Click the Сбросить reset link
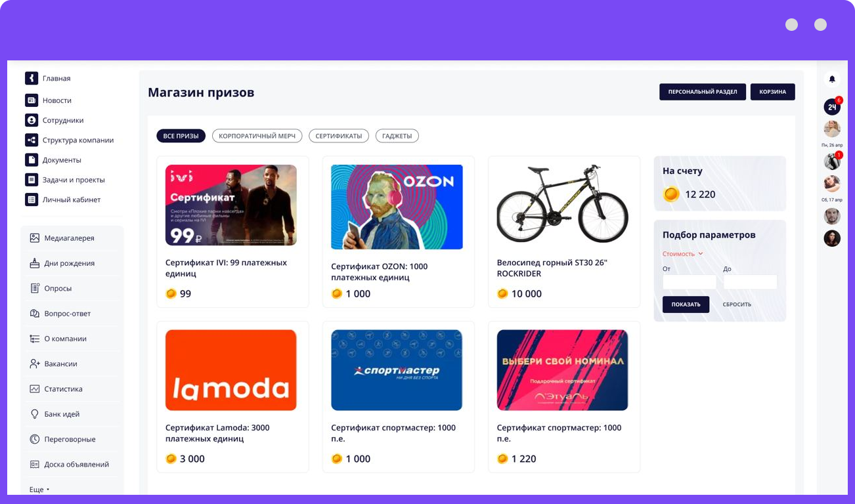The width and height of the screenshot is (855, 504). [x=737, y=304]
